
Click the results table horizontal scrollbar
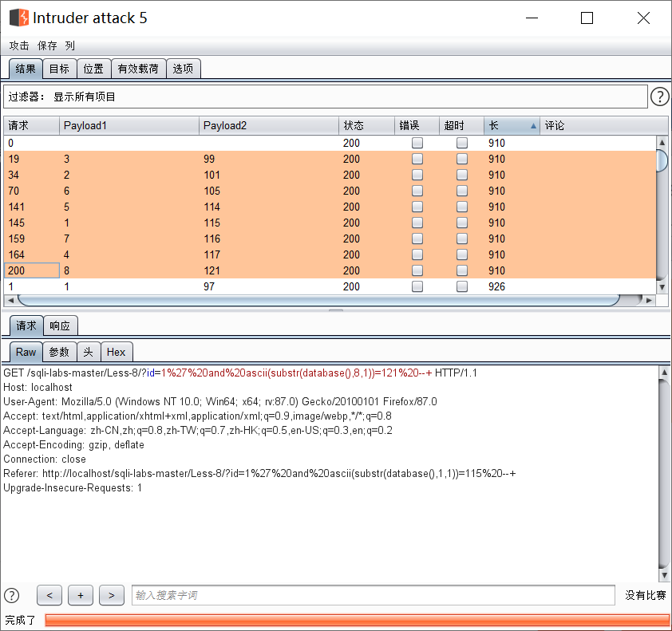click(x=319, y=300)
